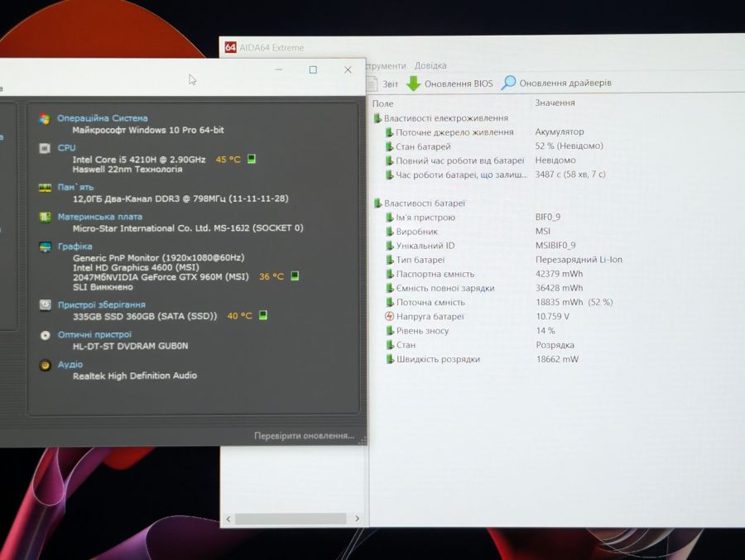The height and width of the screenshot is (560, 745).
Task: Click the Значення column header
Action: (x=555, y=103)
